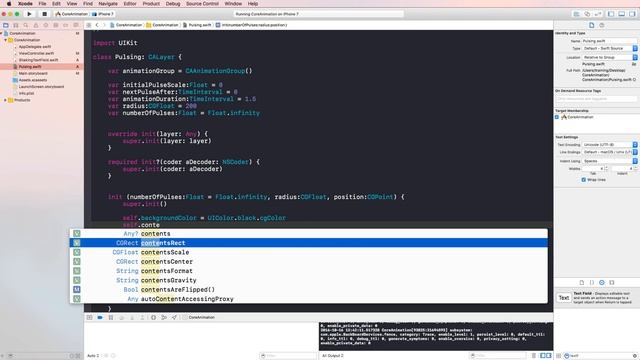
Task: Pick contentsAreFlipped() autocomplete suggestion
Action: point(309,290)
